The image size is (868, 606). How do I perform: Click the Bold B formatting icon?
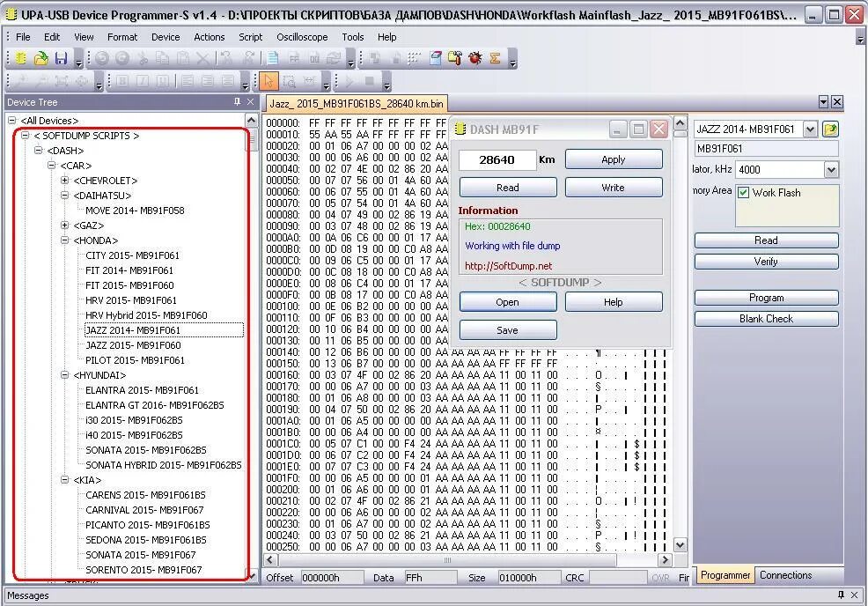point(122,81)
